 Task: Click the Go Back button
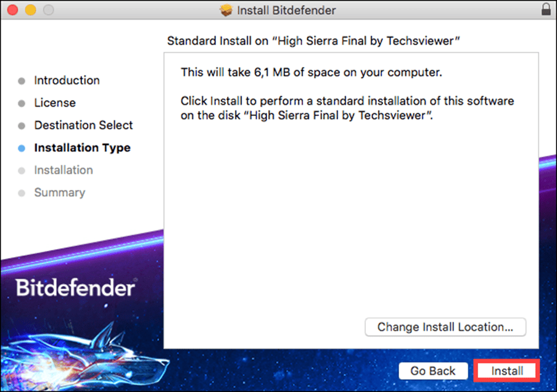[433, 370]
